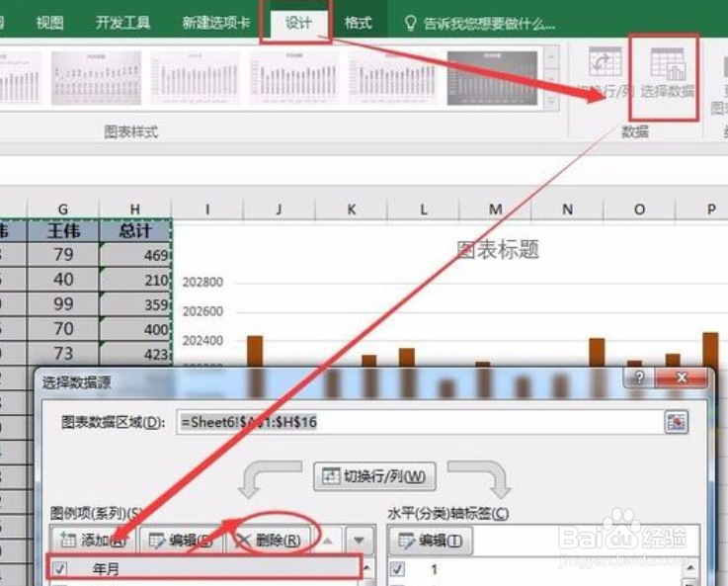This screenshot has width=728, height=586.
Task: Toggle the 年月 series checkbox
Action: click(60, 568)
